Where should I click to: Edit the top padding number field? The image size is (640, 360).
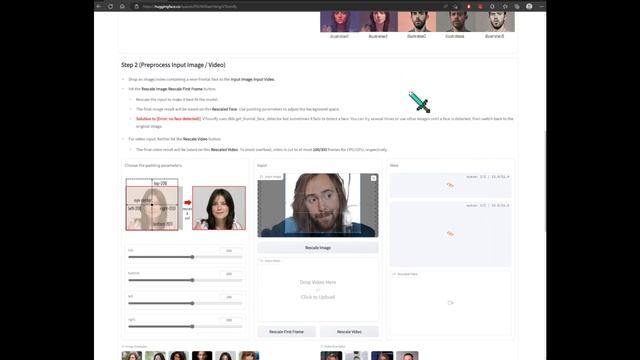(231, 251)
